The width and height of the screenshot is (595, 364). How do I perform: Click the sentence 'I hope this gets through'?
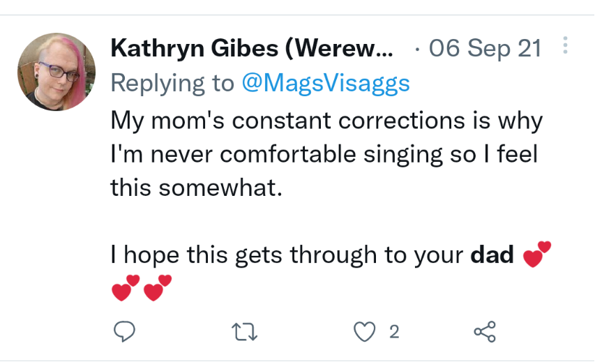click(243, 255)
